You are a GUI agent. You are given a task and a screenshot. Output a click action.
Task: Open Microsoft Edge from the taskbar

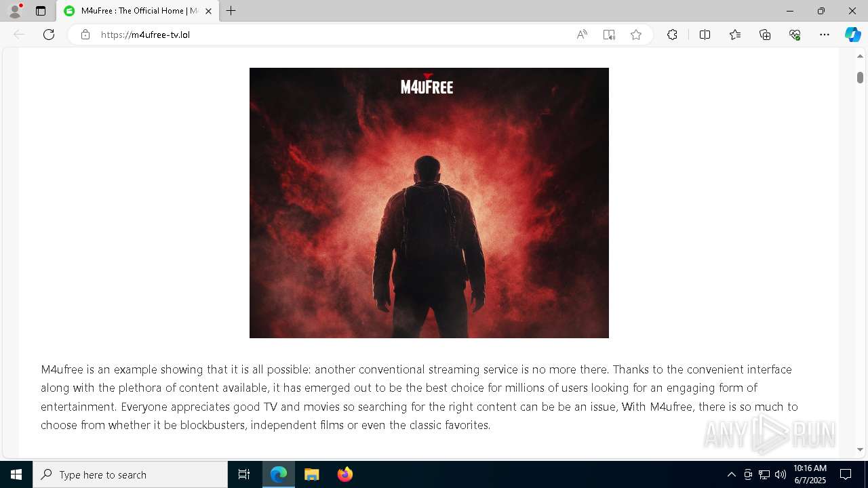pos(279,474)
